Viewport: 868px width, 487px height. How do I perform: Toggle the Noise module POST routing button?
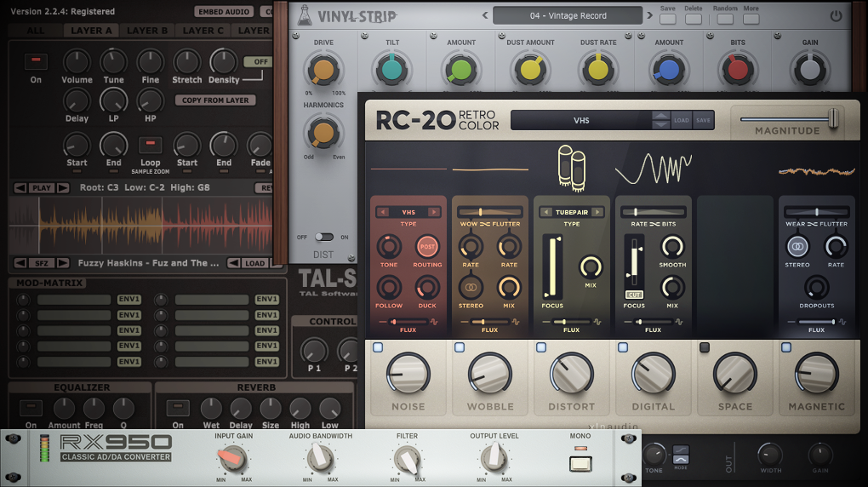[x=427, y=247]
